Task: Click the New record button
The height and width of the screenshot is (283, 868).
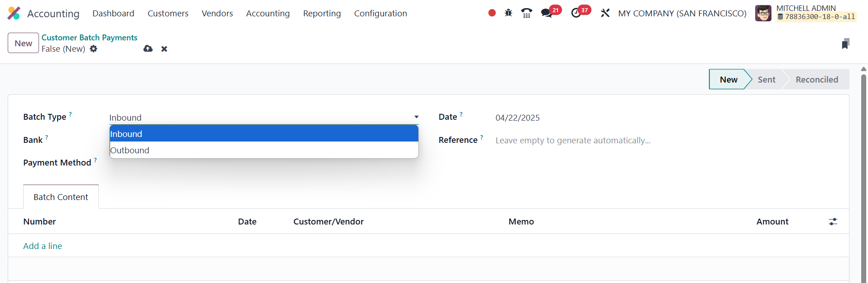Action: pyautogui.click(x=23, y=43)
